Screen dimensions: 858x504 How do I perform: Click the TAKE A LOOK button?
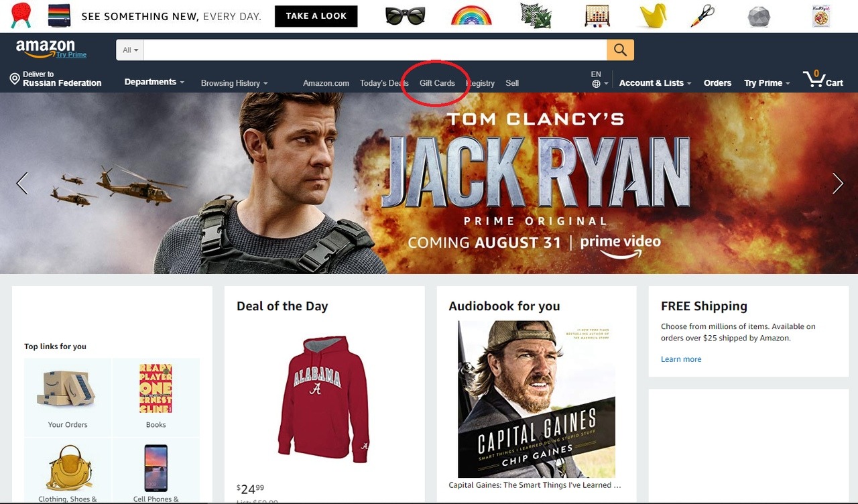click(x=316, y=16)
